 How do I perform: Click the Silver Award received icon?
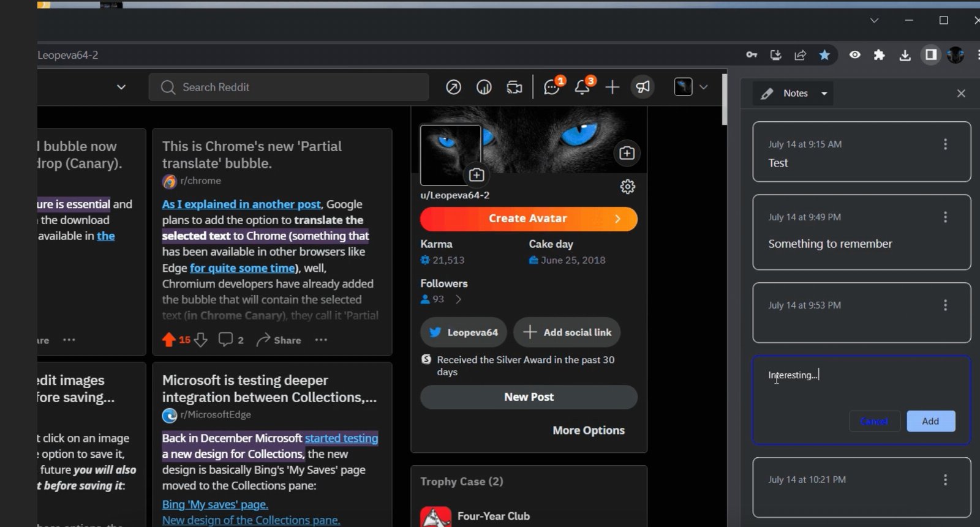tap(426, 359)
